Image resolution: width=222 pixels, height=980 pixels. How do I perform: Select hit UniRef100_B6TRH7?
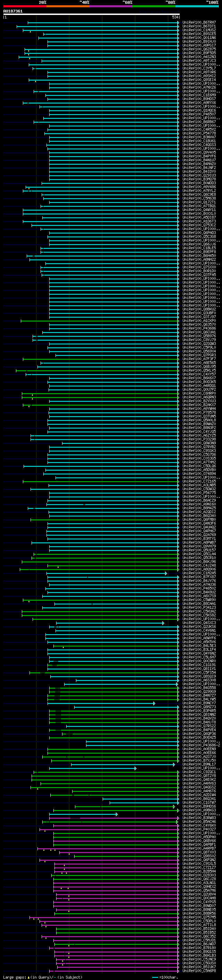pyautogui.click(x=199, y=23)
